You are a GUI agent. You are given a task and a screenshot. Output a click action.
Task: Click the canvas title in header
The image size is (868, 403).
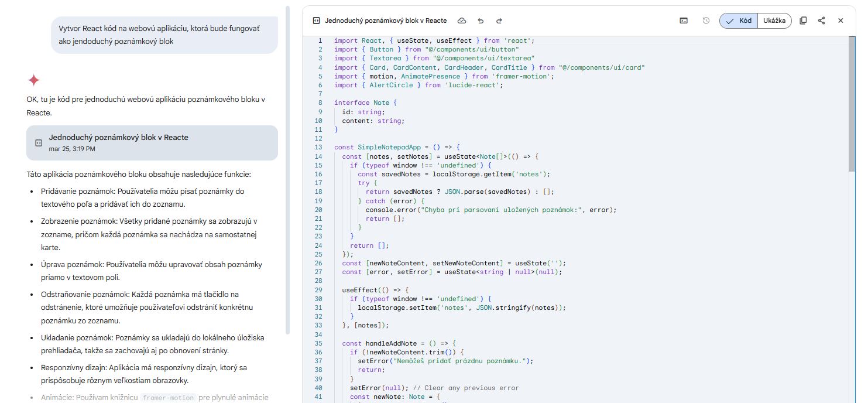386,21
